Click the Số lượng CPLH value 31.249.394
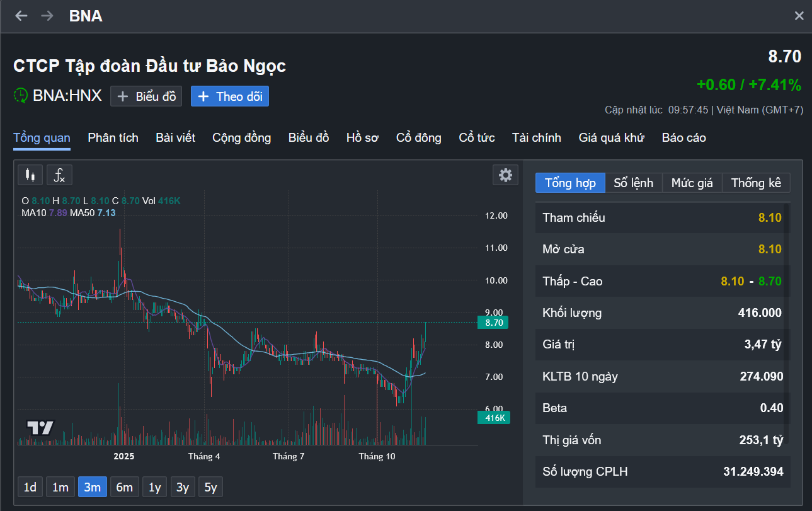 [x=753, y=472]
